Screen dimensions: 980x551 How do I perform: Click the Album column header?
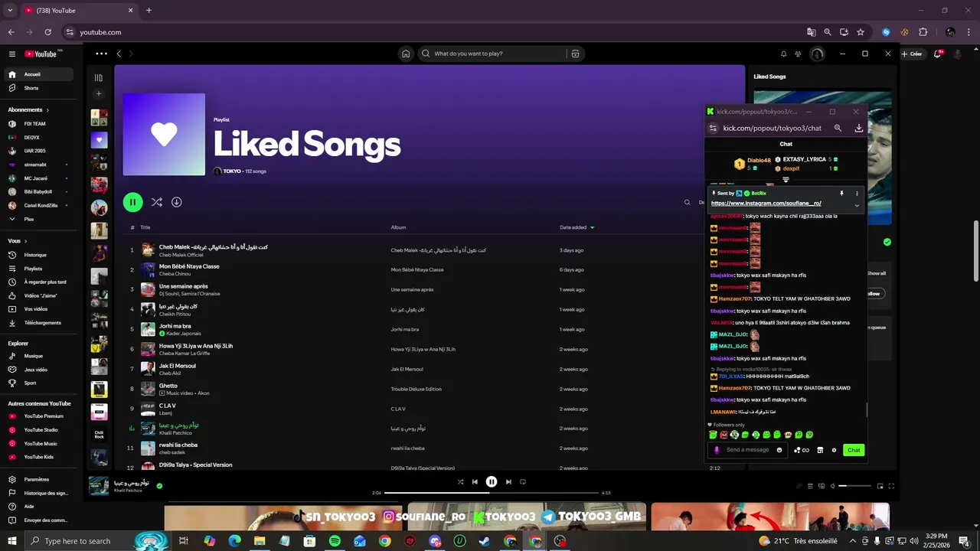coord(398,227)
